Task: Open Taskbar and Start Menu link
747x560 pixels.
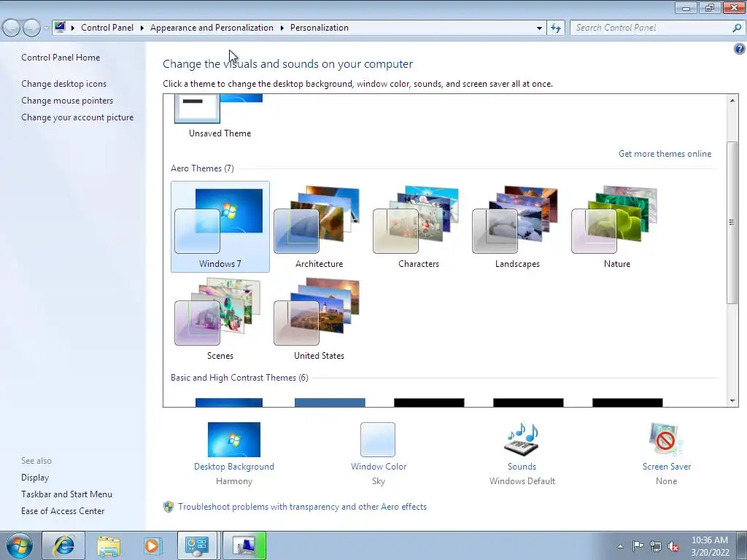Action: [66, 494]
